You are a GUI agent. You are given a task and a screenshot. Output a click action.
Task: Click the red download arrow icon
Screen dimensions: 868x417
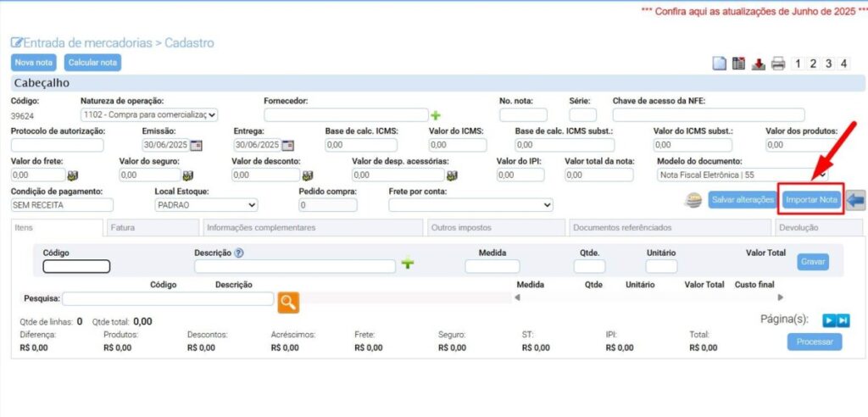pyautogui.click(x=759, y=64)
